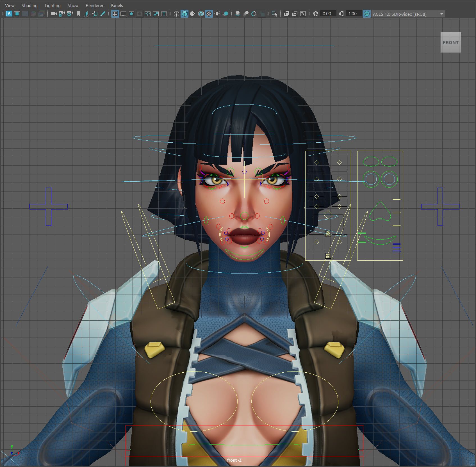Screen dimensions: 476x467
Task: Click the camera bookmarks icon
Action: point(78,14)
